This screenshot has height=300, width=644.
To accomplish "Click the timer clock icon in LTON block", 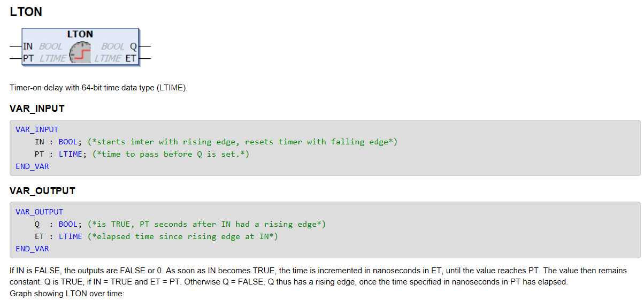I will (x=80, y=52).
